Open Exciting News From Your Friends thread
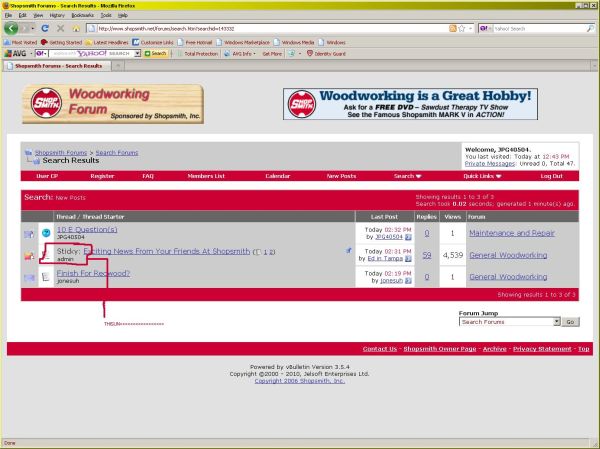The height and width of the screenshot is (449, 600). 166,251
